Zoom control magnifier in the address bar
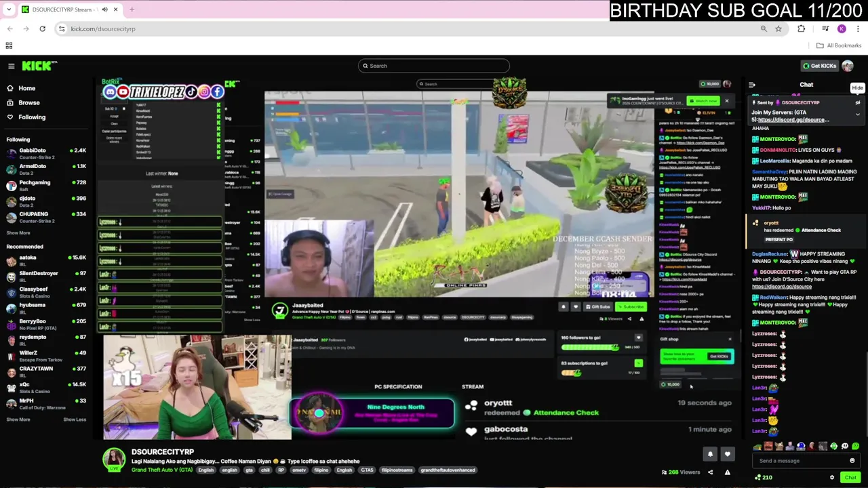868x488 pixels. click(764, 28)
